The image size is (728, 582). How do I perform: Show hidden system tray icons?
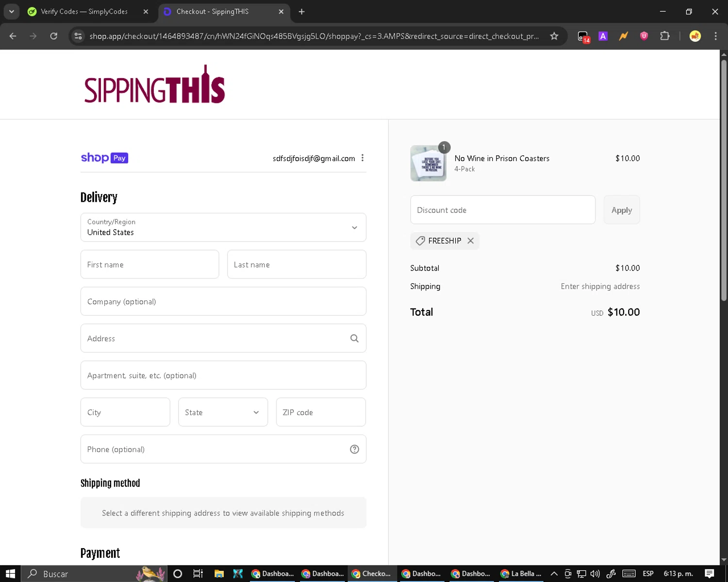(x=554, y=574)
